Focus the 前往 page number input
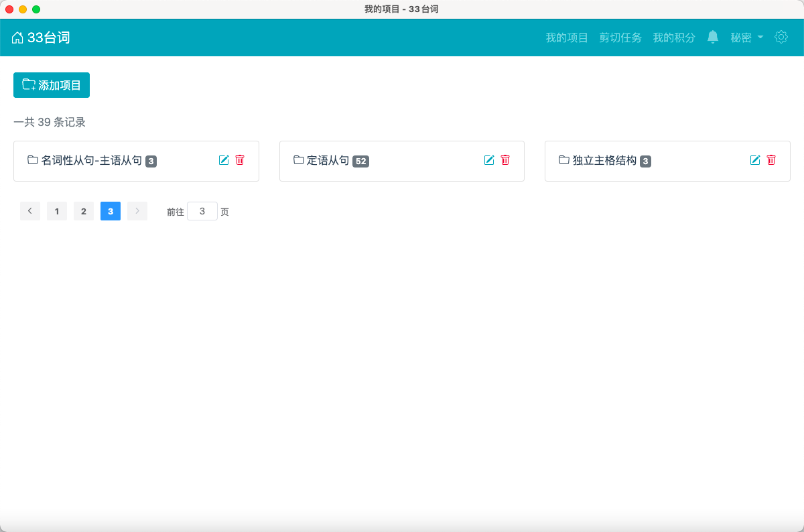 coord(202,211)
